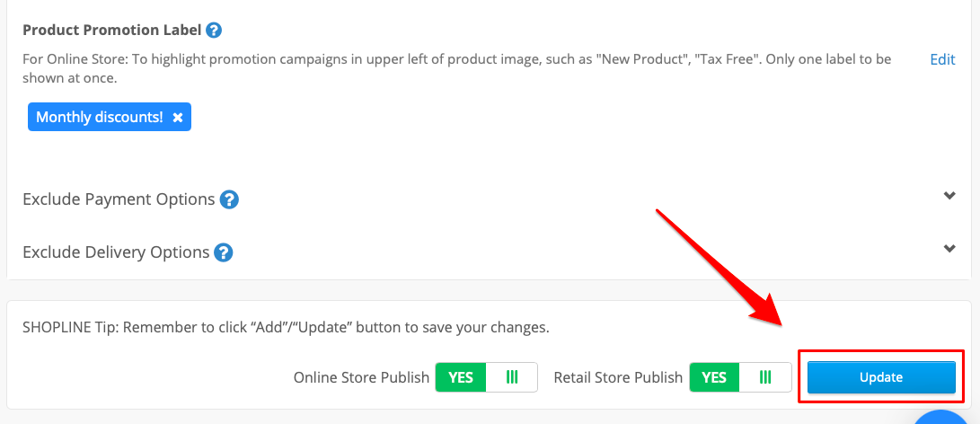Open the Exclude Payment Options help icon
The width and height of the screenshot is (980, 424).
click(x=229, y=200)
